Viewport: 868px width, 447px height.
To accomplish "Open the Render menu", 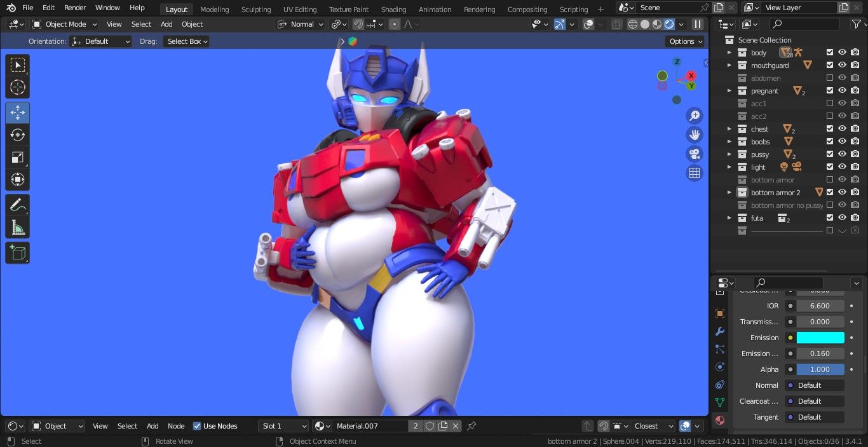I will (x=75, y=8).
